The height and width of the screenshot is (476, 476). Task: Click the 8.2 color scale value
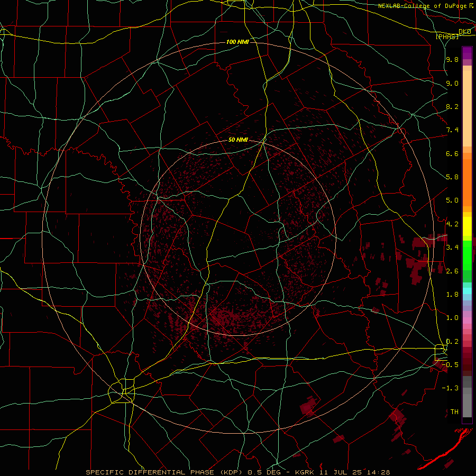tap(452, 106)
